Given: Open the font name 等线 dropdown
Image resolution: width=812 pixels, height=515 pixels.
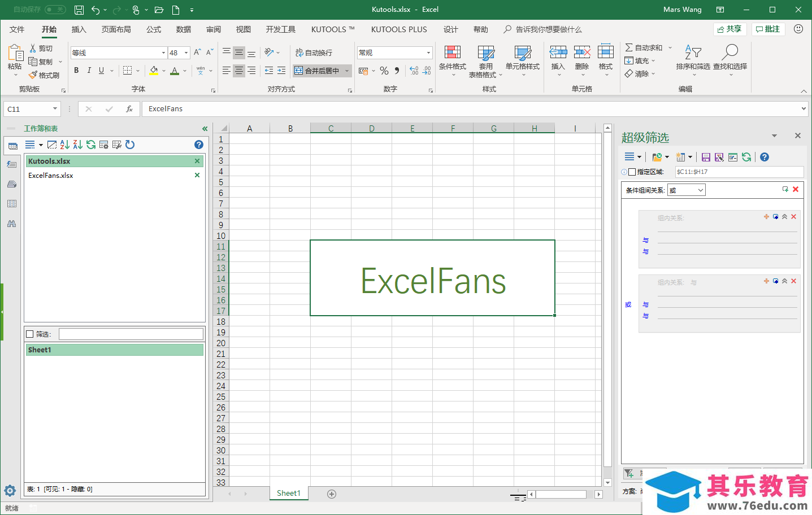Looking at the screenshot, I should point(163,53).
